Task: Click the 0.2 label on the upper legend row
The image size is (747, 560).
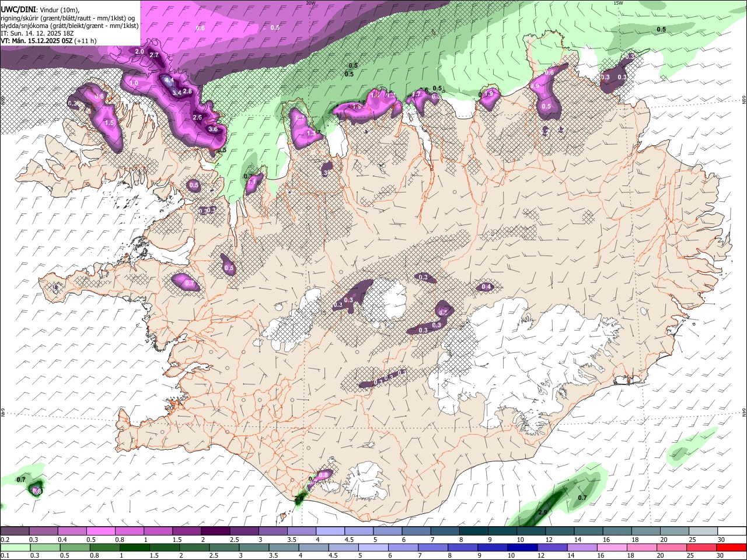Action: click(x=5, y=540)
